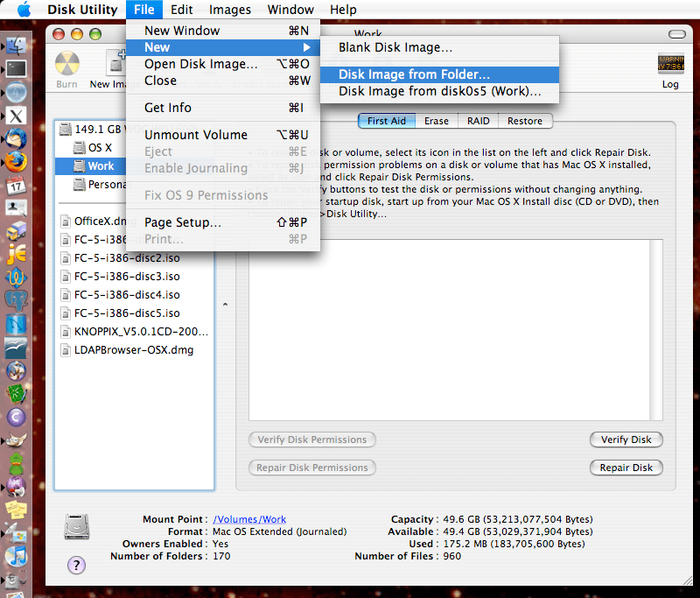Switch to the Erase tab

click(437, 121)
